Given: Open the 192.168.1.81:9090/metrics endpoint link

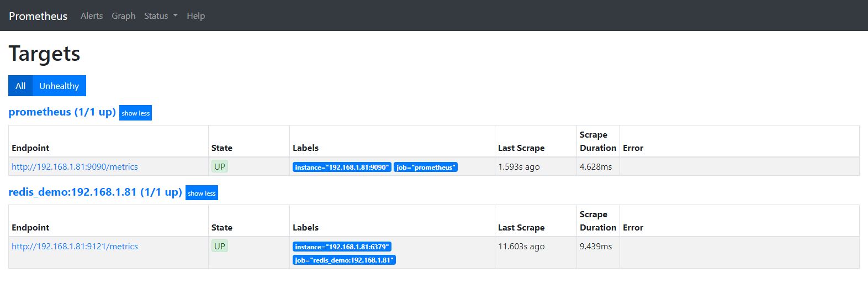Looking at the screenshot, I should (x=75, y=167).
